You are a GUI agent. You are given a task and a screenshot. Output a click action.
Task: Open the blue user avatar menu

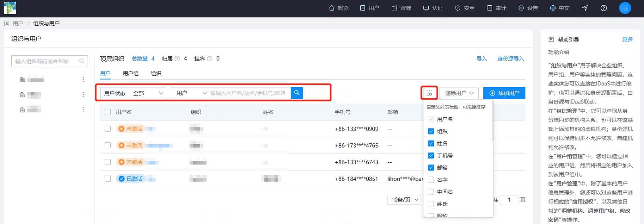[625, 8]
